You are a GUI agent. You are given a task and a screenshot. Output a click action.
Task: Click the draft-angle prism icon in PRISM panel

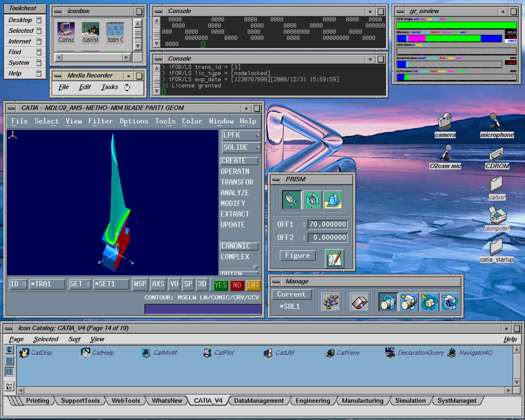pyautogui.click(x=333, y=199)
